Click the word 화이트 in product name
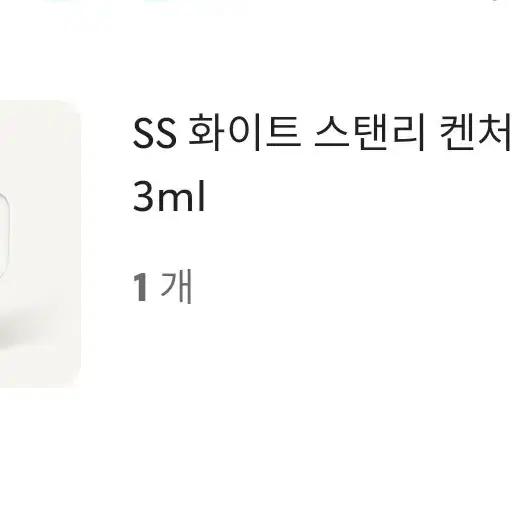This screenshot has height=523, width=523. pos(245,132)
